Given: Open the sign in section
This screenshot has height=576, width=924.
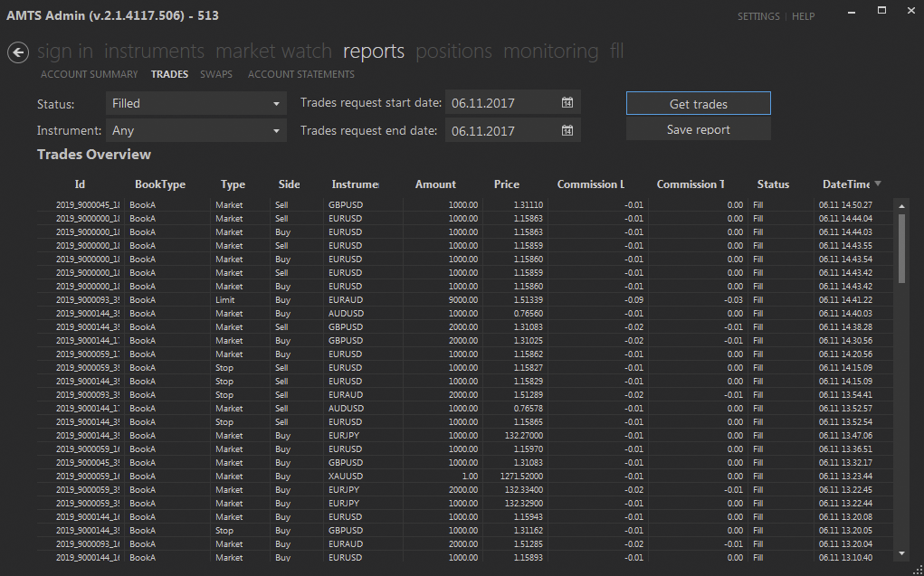Looking at the screenshot, I should (65, 52).
